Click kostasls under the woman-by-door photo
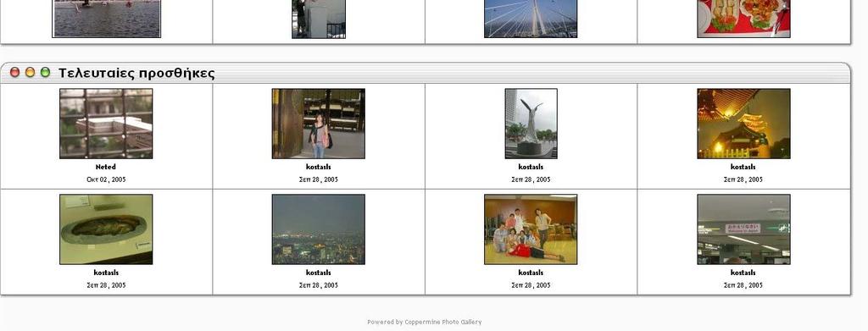The width and height of the screenshot is (868, 331). tap(319, 167)
